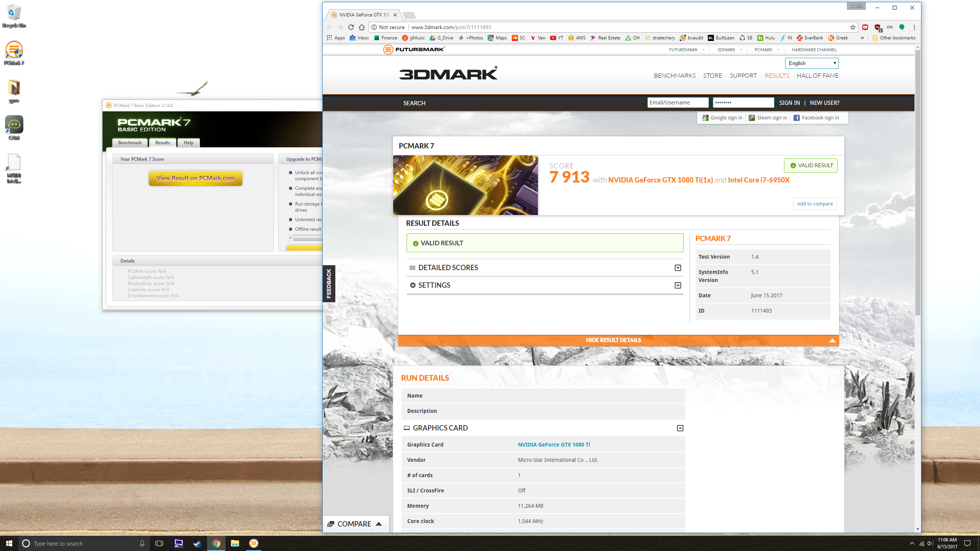980x551 pixels.
Task: Launch the CAM desktop shortcut
Action: click(14, 128)
